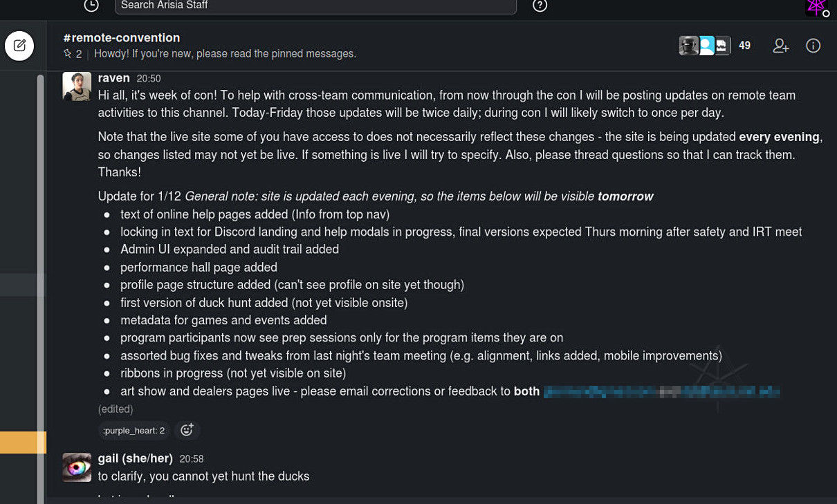Open the pinned items pin icon
The image size is (837, 504).
[x=68, y=53]
